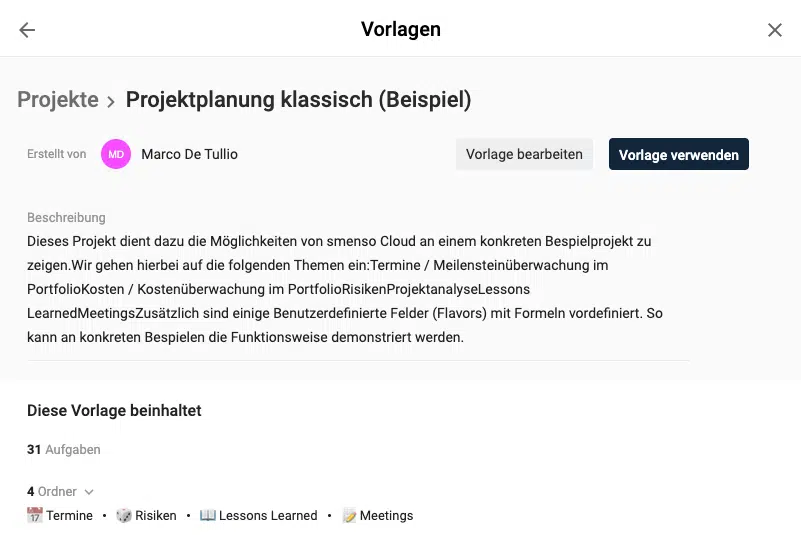This screenshot has height=535, width=801.
Task: Click the breadcrumb chevron after Projekte
Action: coord(111,101)
